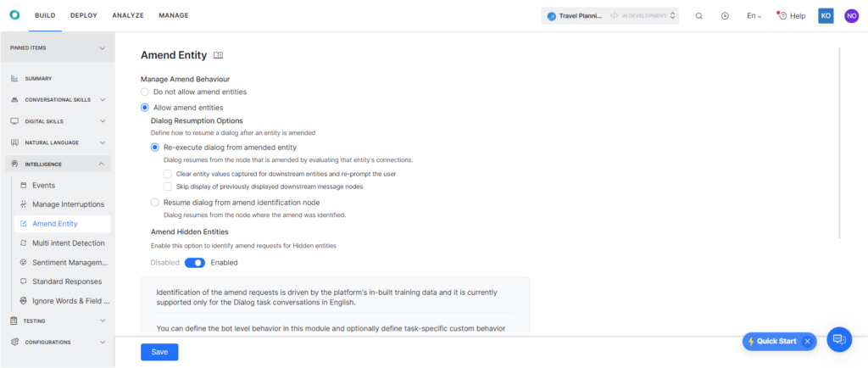Click the Kore logo icon at top left
The height and width of the screenshot is (368, 868).
[x=15, y=15]
